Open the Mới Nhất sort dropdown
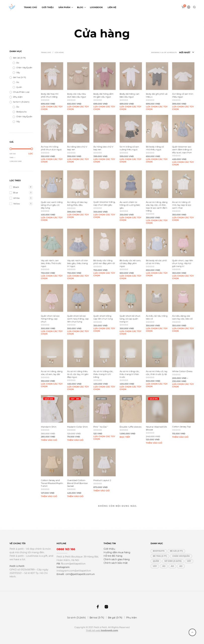This screenshot has height=644, width=204. click(x=186, y=52)
